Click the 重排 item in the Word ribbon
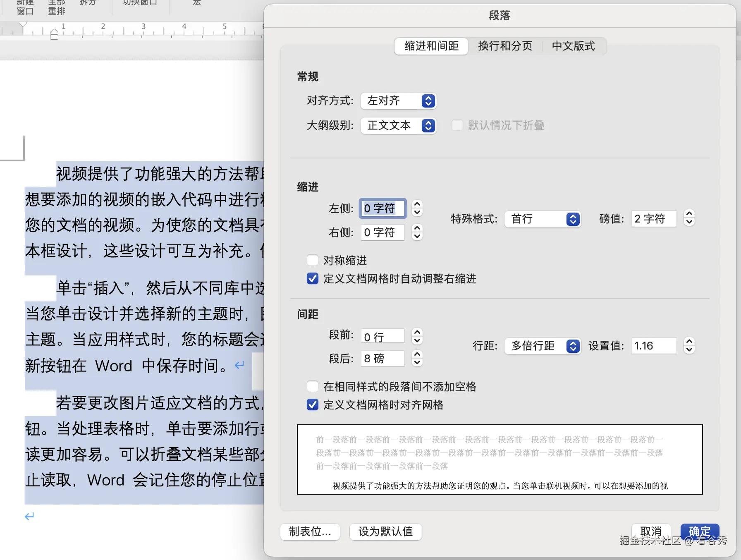This screenshot has width=741, height=560. (57, 11)
